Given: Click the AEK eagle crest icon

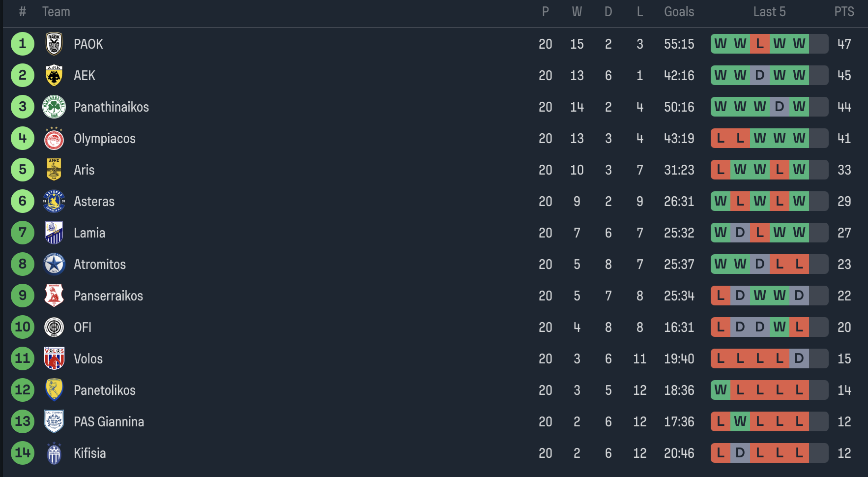Looking at the screenshot, I should pos(54,76).
